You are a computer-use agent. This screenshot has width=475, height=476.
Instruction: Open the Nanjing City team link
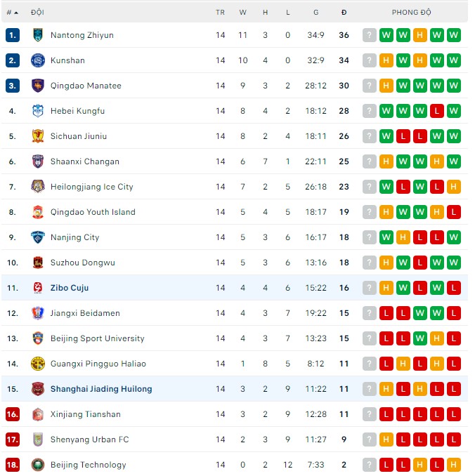[x=75, y=237]
